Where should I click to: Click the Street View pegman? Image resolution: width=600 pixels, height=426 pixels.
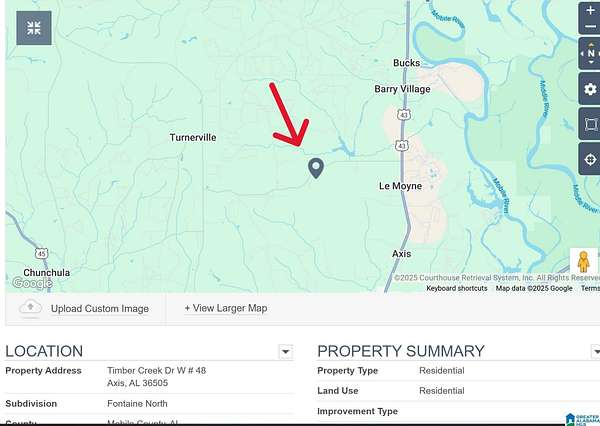(583, 262)
